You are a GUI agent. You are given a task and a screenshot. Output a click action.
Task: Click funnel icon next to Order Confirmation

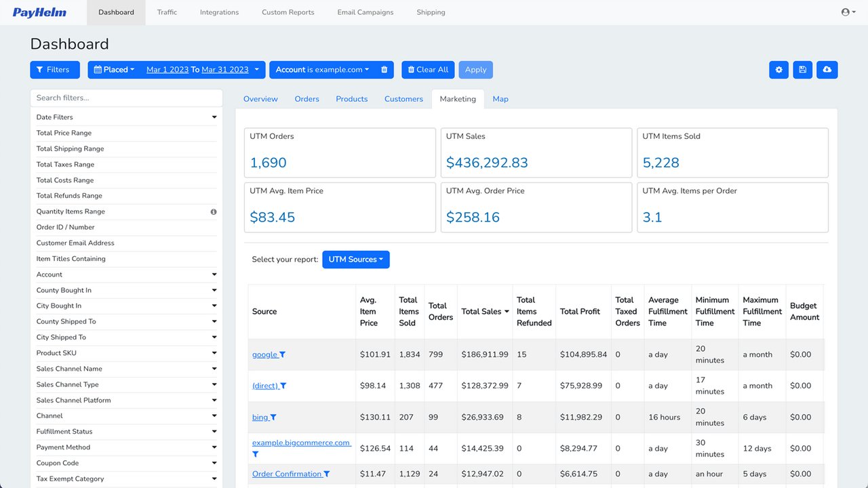(x=328, y=474)
